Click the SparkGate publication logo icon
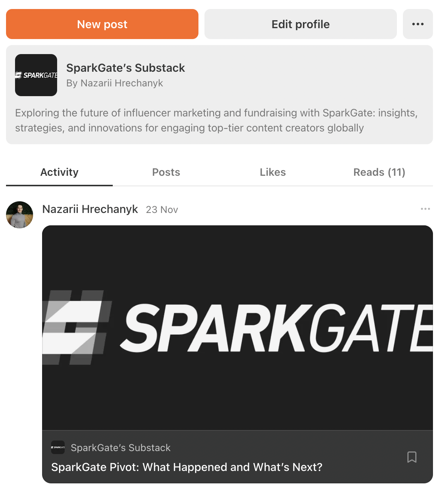448x489 pixels. [x=36, y=75]
